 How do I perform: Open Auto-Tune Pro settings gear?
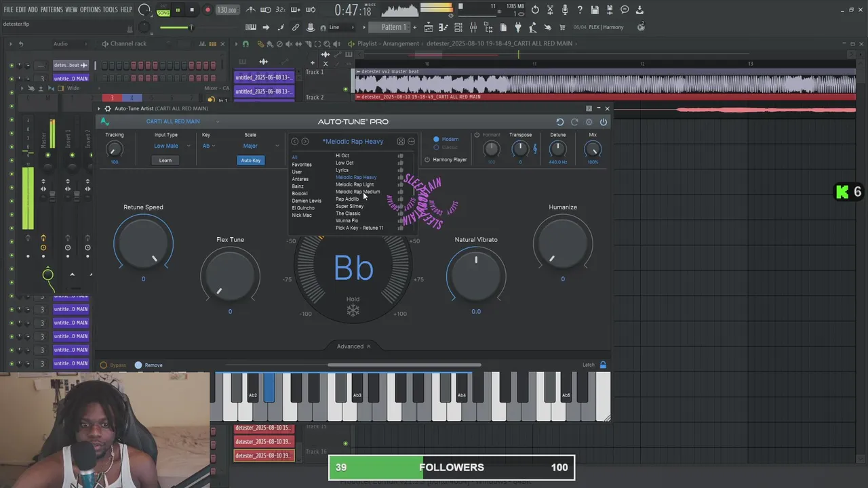pos(589,122)
